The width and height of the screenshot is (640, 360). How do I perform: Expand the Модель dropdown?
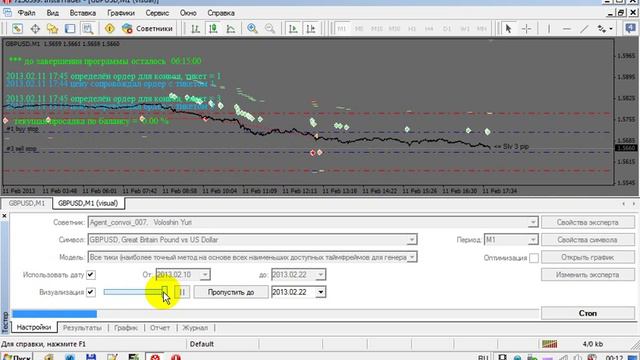click(x=412, y=257)
